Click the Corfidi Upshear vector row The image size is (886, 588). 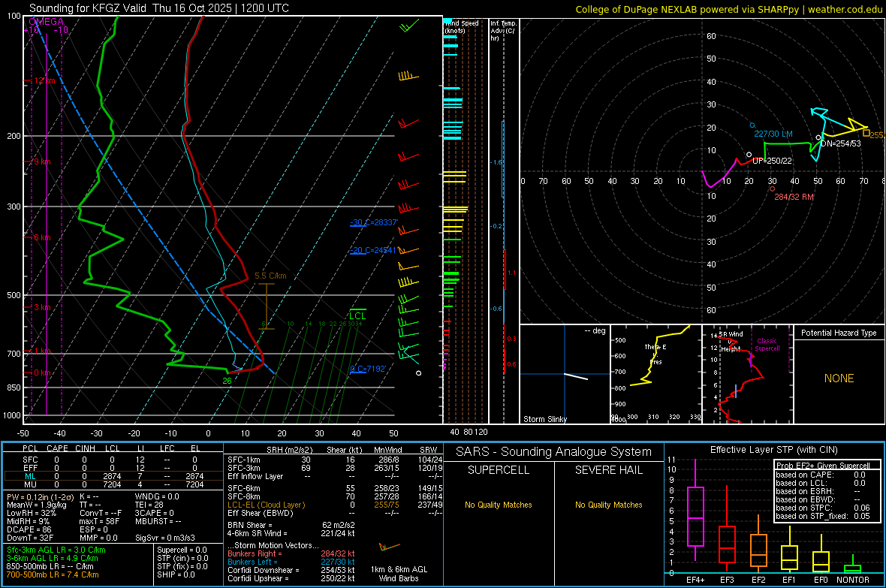(291, 578)
